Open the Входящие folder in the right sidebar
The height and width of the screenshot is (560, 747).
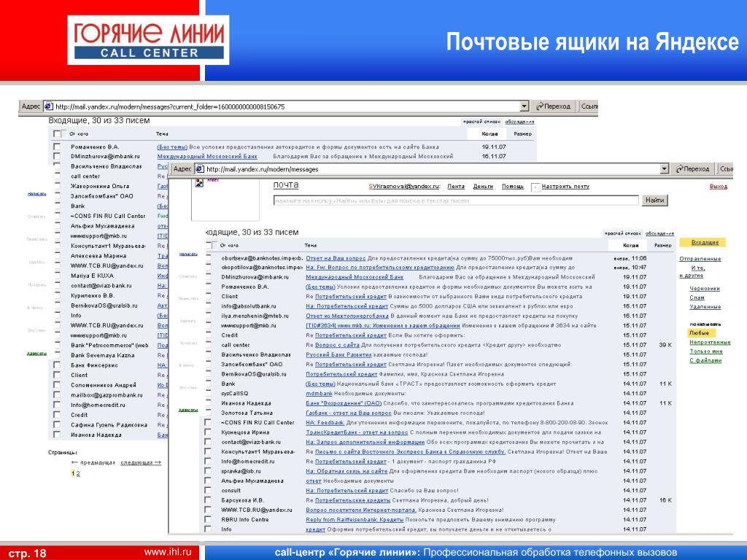(705, 242)
